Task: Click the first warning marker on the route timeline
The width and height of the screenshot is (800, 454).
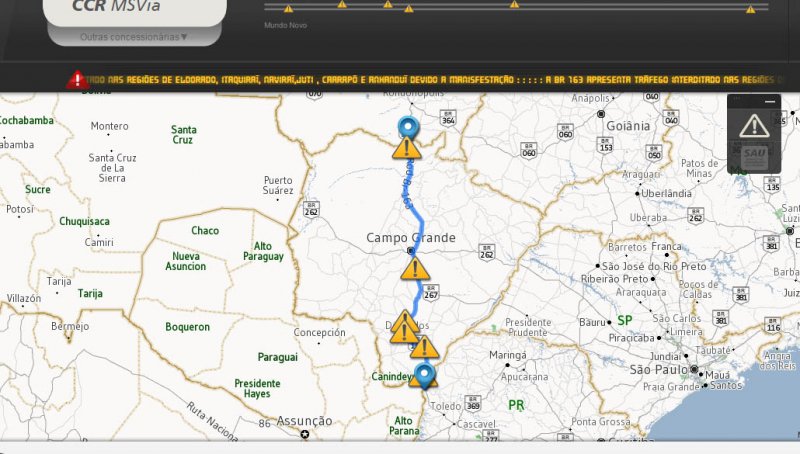Action: pyautogui.click(x=288, y=9)
